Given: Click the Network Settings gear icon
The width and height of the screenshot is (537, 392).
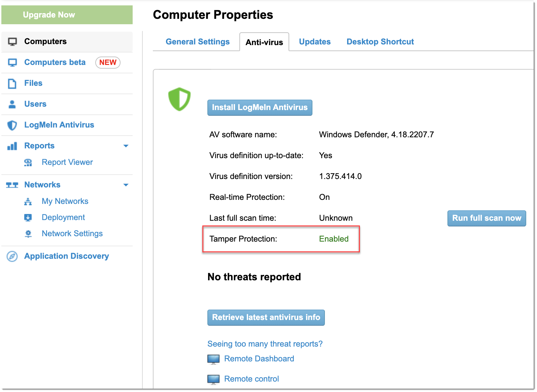Looking at the screenshot, I should [28, 234].
